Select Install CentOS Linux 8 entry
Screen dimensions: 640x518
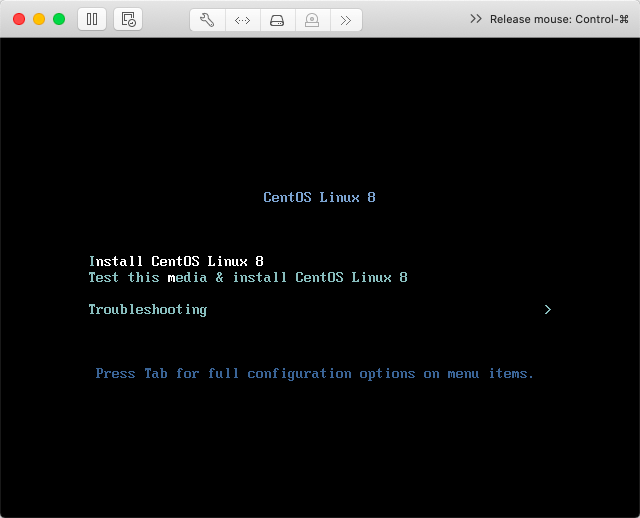pos(176,261)
